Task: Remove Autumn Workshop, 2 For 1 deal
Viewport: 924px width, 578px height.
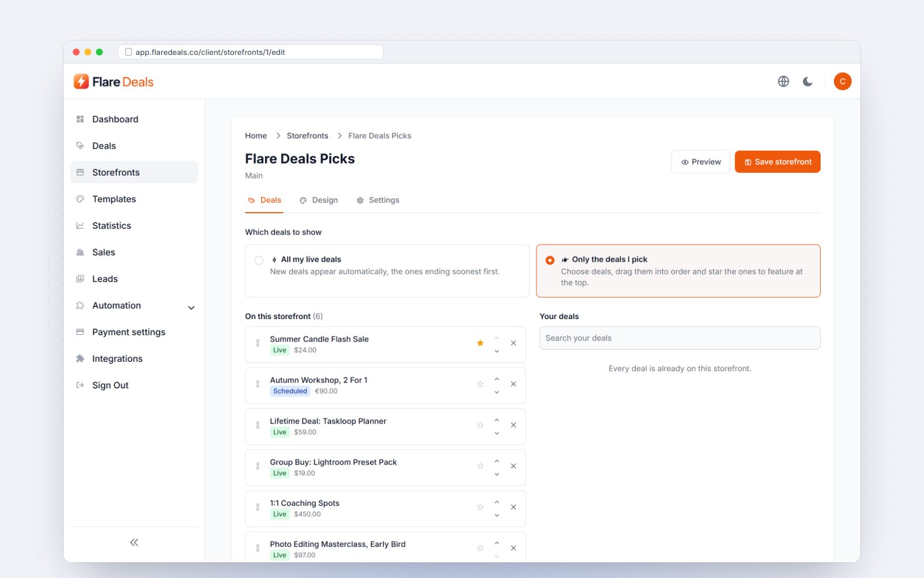Action: (513, 384)
